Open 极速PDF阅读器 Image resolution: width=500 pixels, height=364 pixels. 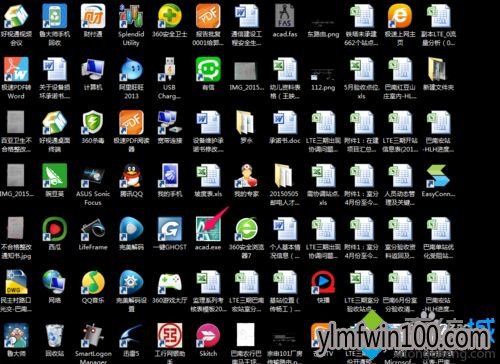pyautogui.click(x=131, y=131)
